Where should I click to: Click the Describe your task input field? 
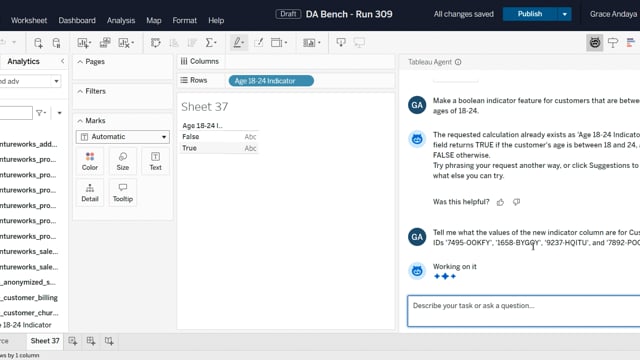tap(524, 311)
